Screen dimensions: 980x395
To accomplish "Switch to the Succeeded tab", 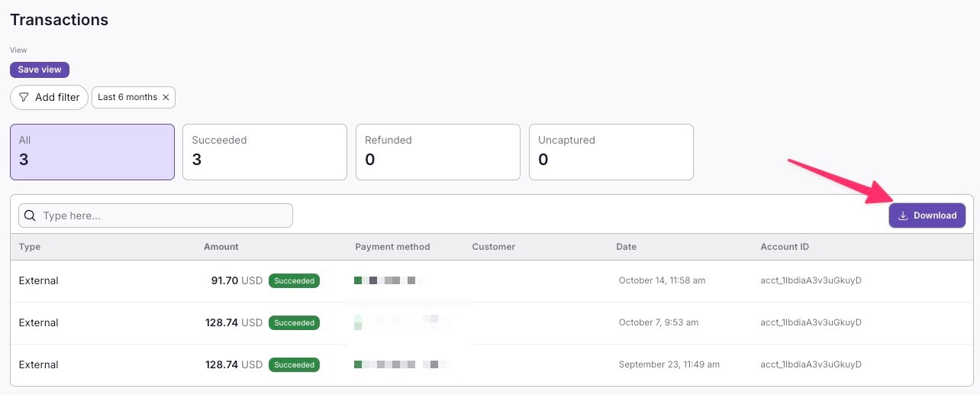I will (264, 152).
